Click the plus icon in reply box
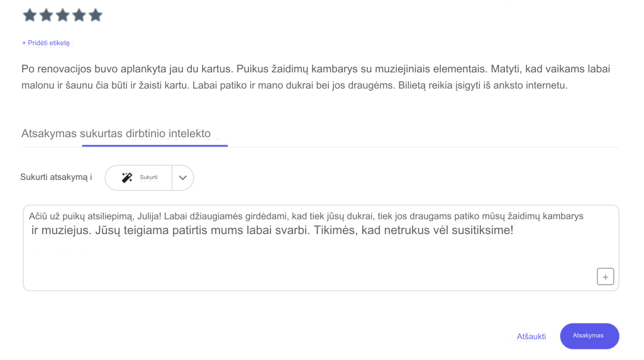This screenshot has height=360, width=644. 606,276
